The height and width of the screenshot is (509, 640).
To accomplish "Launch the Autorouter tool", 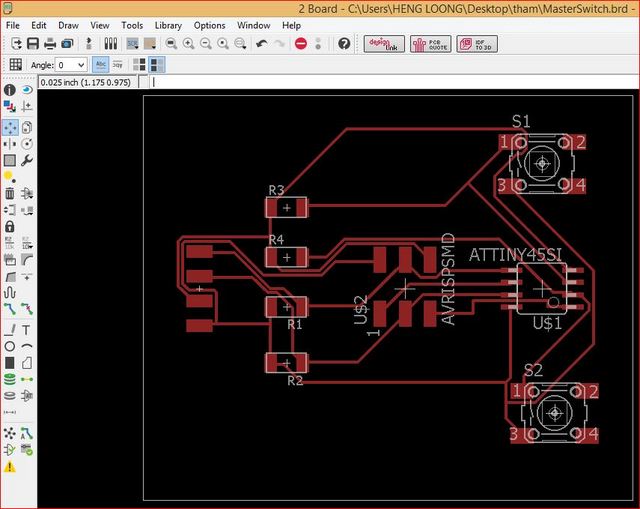I will (27, 433).
